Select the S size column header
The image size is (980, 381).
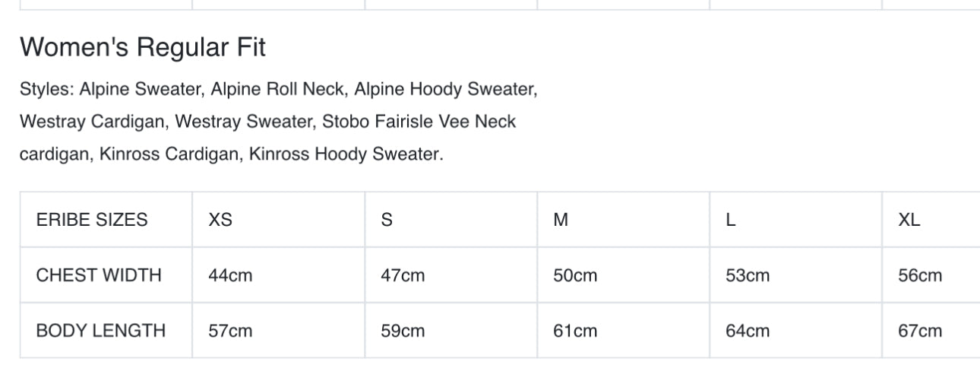pos(387,220)
